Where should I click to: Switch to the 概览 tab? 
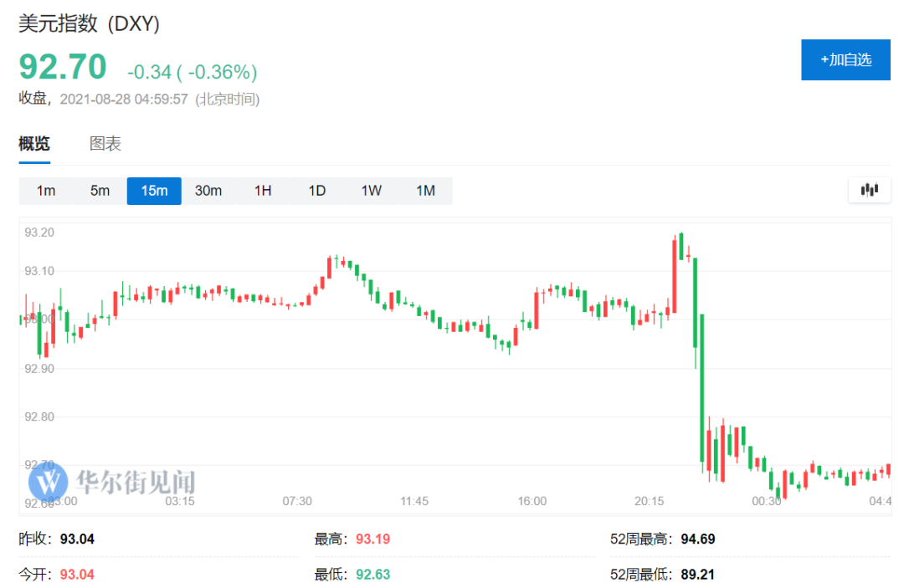(x=34, y=143)
